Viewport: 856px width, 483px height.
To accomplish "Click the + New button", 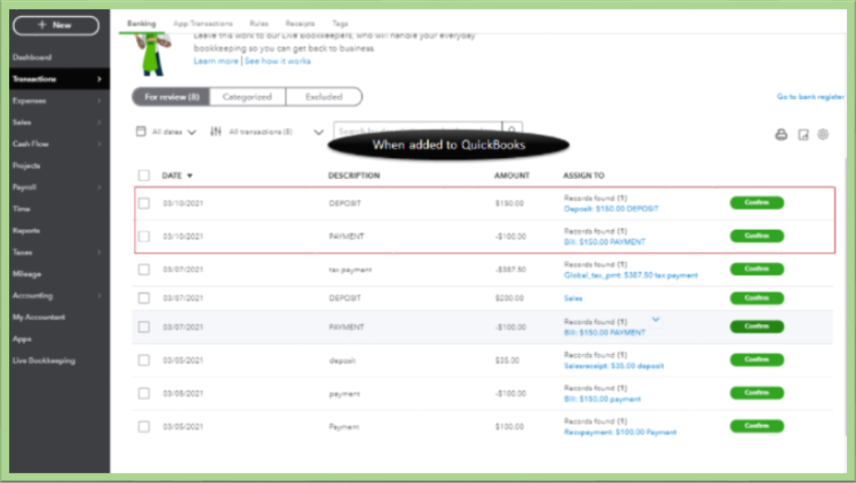I will pyautogui.click(x=56, y=25).
